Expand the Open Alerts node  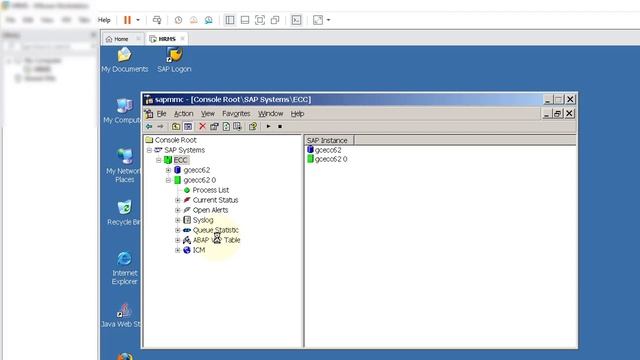[x=178, y=210]
